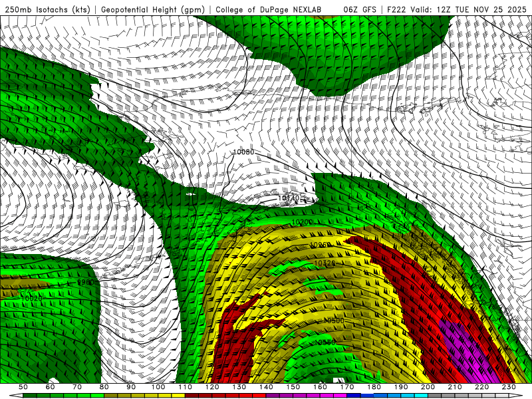Click the 130 value on the color scale
532x399 pixels.
[x=239, y=387]
